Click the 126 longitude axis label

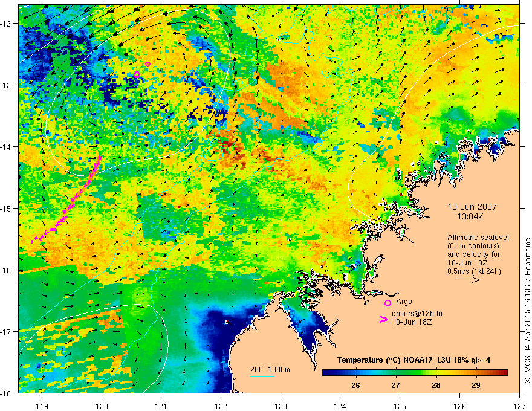[x=459, y=406]
